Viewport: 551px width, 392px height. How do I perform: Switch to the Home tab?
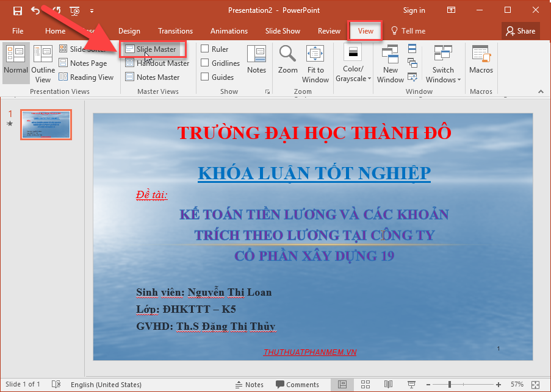pos(55,31)
